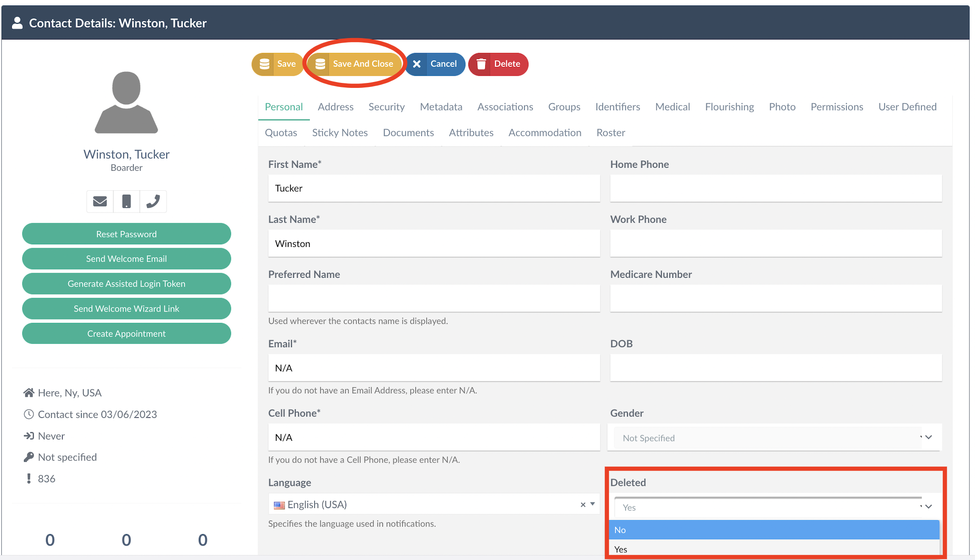975x560 pixels.
Task: Click the envelope email icon under the avatar
Action: pos(100,201)
